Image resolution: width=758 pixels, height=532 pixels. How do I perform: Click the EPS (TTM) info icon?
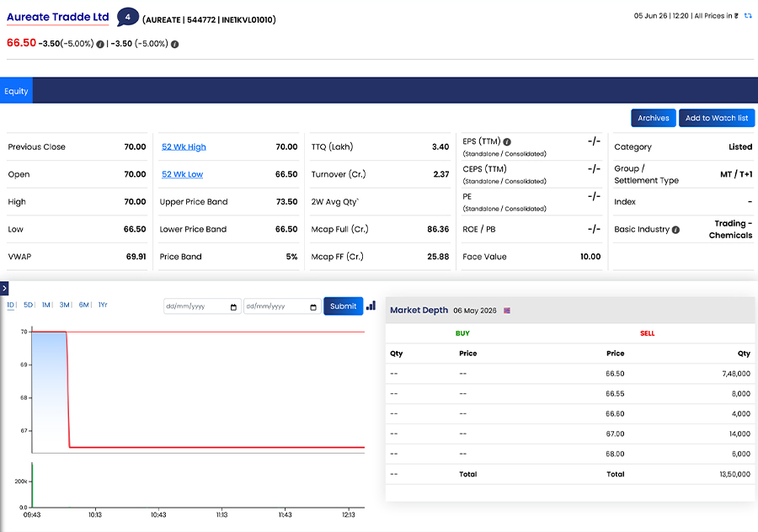pyautogui.click(x=507, y=141)
